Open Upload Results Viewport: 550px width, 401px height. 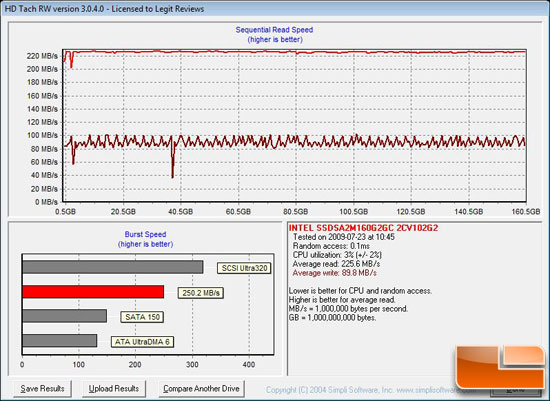114,389
